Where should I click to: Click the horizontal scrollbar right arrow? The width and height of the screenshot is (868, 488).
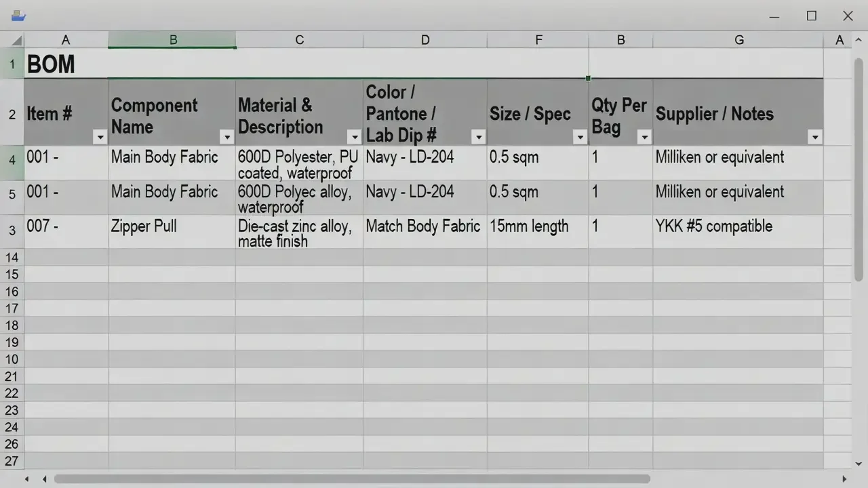tap(844, 479)
